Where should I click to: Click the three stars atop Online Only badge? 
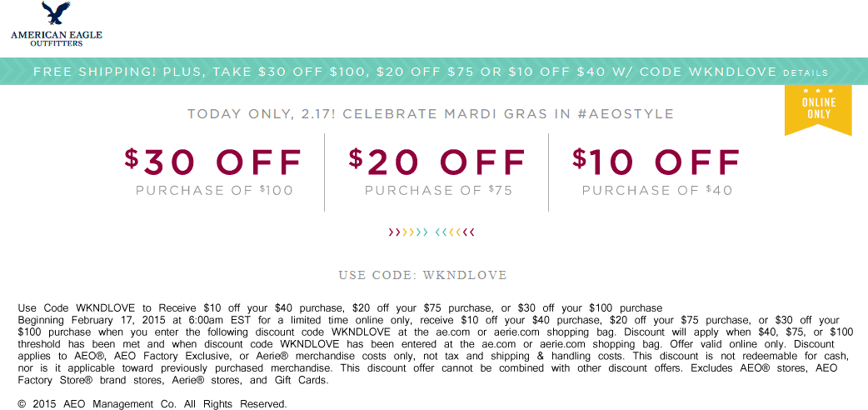(818, 91)
